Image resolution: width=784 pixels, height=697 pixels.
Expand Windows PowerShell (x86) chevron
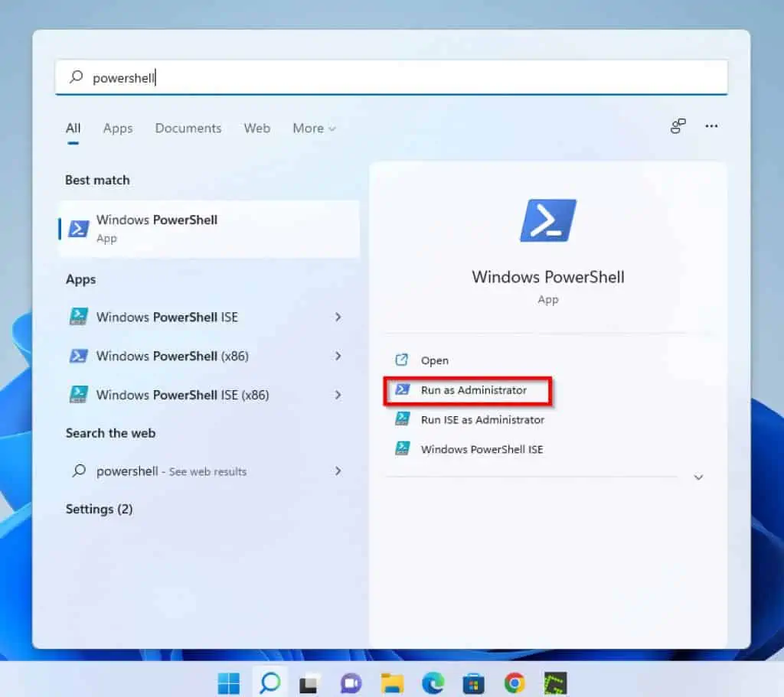point(338,357)
